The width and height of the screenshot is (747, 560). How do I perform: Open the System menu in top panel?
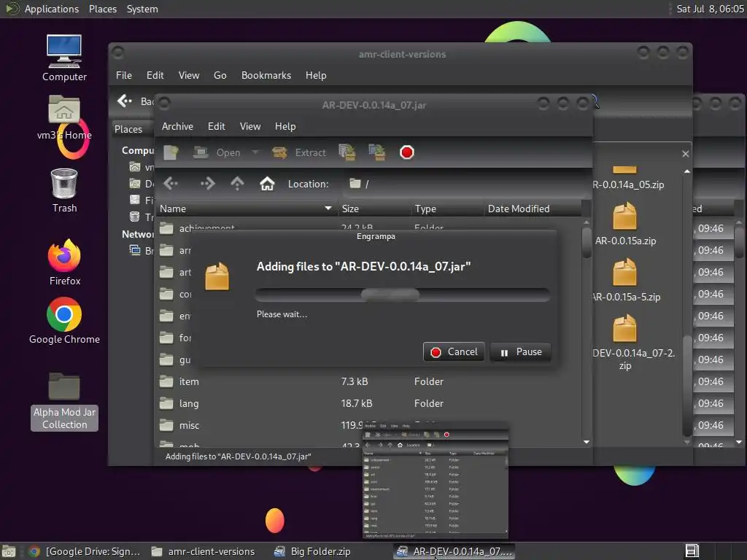coord(142,9)
